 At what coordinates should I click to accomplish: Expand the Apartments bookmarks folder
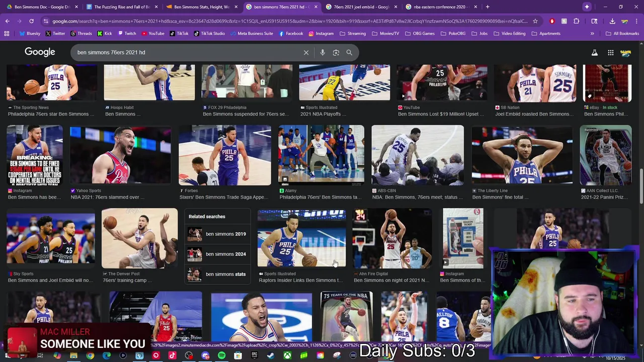tap(545, 33)
